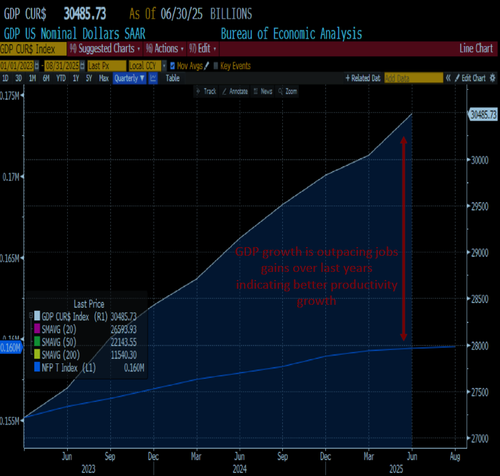This screenshot has width=500, height=476.
Task: Click the start date field 01/01/2023
Action: click(17, 66)
